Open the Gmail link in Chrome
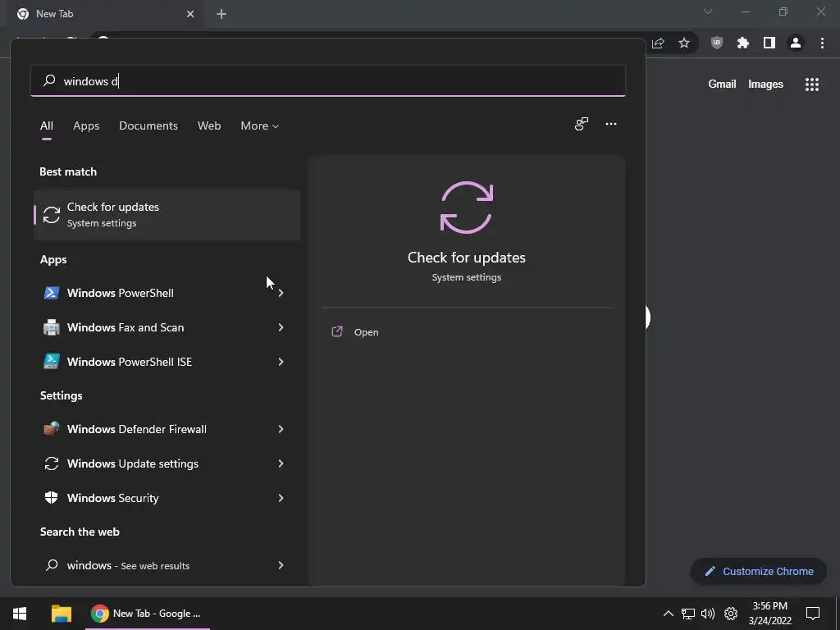The width and height of the screenshot is (840, 630). [x=722, y=84]
